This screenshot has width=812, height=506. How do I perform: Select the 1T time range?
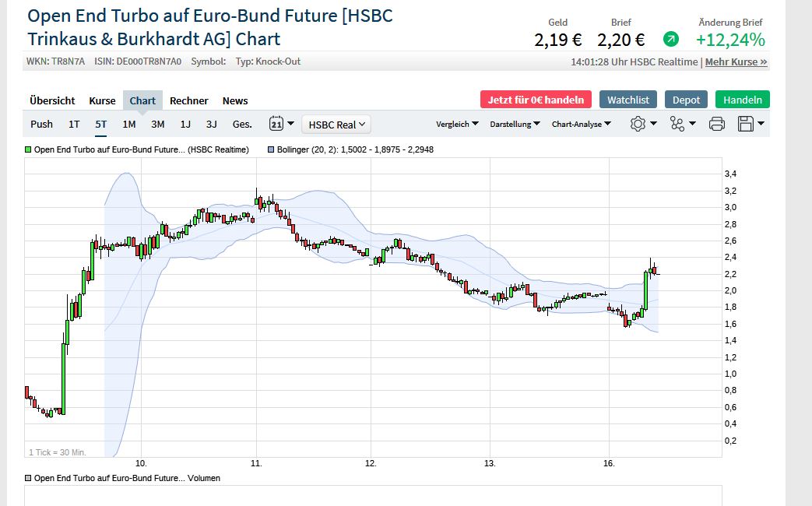pyautogui.click(x=74, y=124)
